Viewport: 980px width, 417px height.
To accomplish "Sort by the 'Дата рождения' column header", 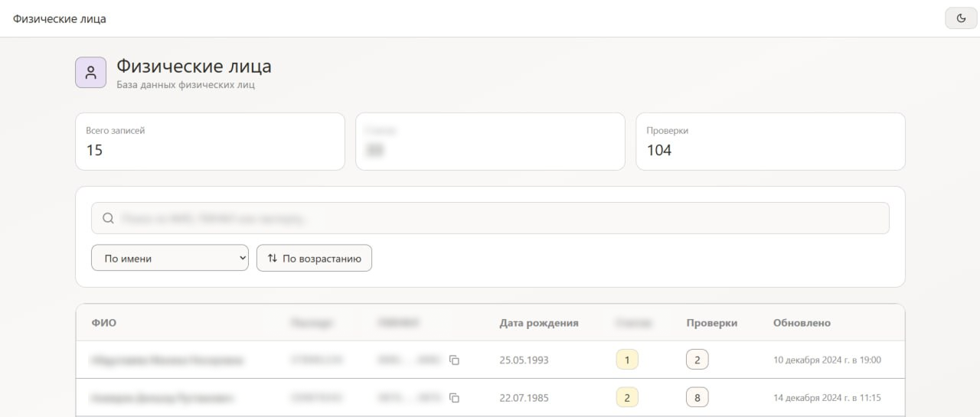I will 539,323.
